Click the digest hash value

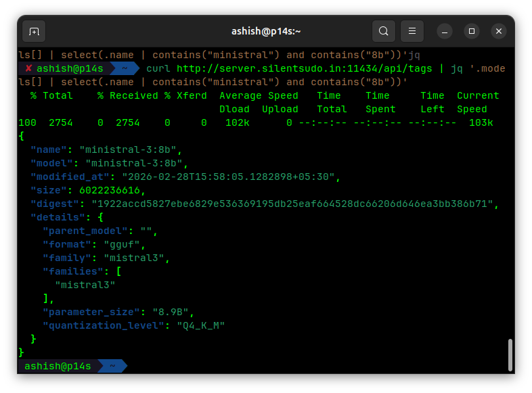tap(289, 204)
